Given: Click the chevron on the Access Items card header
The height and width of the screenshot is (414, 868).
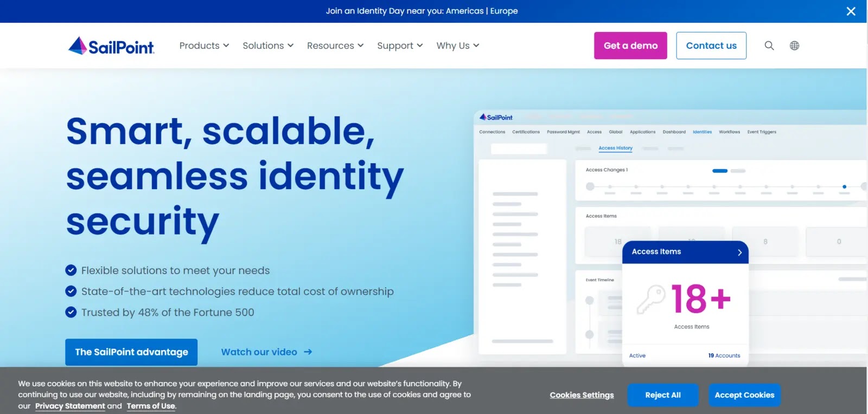Looking at the screenshot, I should click(739, 252).
